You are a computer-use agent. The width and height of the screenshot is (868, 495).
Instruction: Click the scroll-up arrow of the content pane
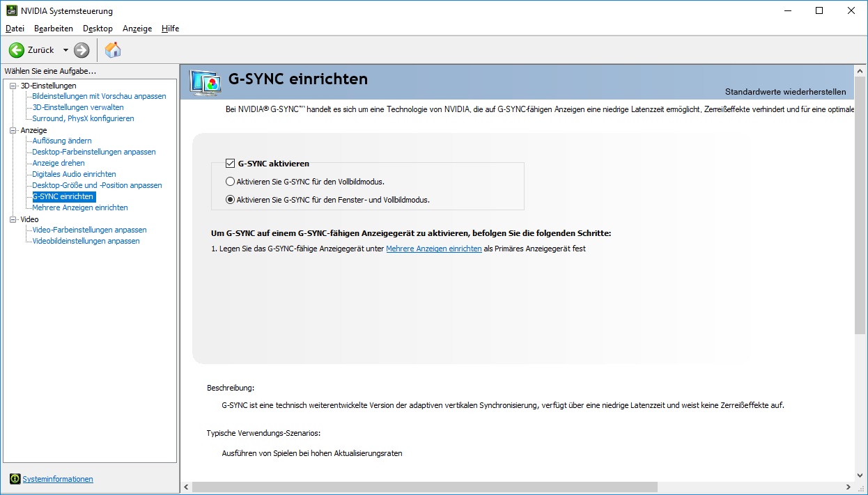pyautogui.click(x=860, y=71)
